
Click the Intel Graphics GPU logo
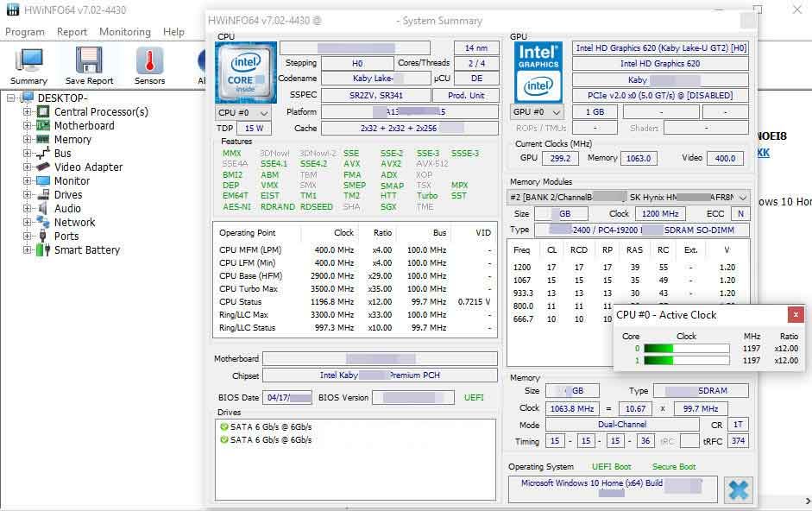(538, 72)
